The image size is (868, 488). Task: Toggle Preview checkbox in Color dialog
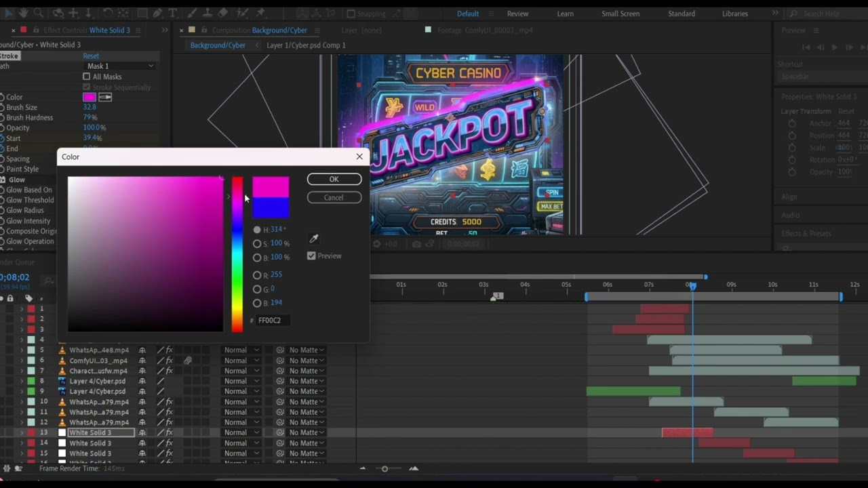(311, 256)
